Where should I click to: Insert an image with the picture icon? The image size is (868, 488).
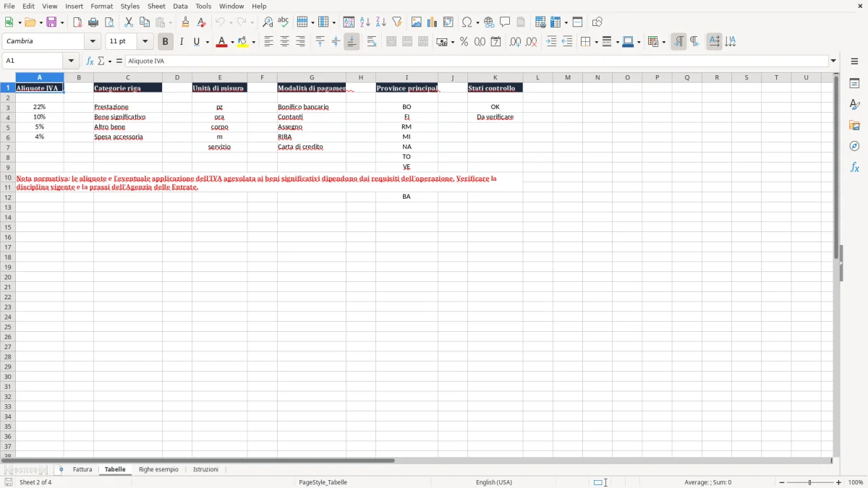click(x=417, y=22)
